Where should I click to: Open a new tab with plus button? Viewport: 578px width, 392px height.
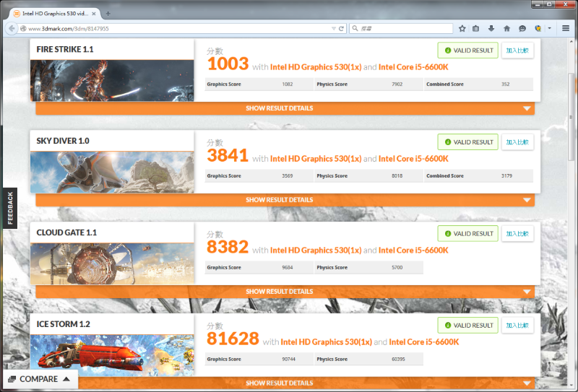(x=108, y=14)
